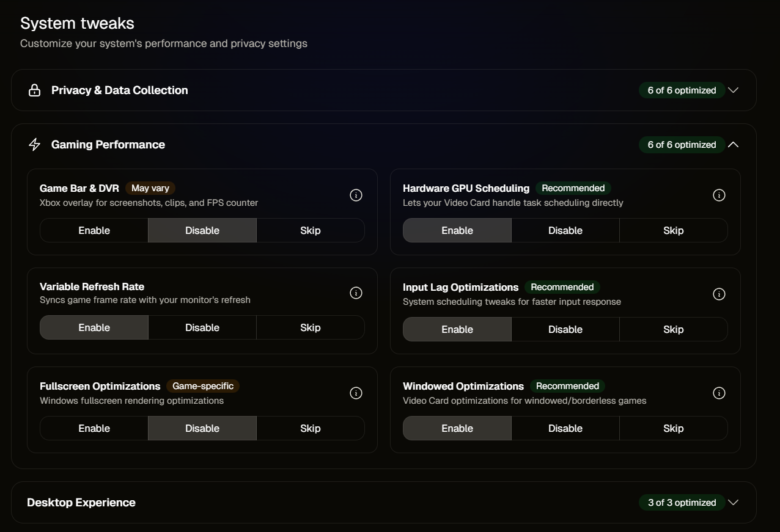Expand the Desktop Experience section
780x532 pixels.
(x=733, y=502)
